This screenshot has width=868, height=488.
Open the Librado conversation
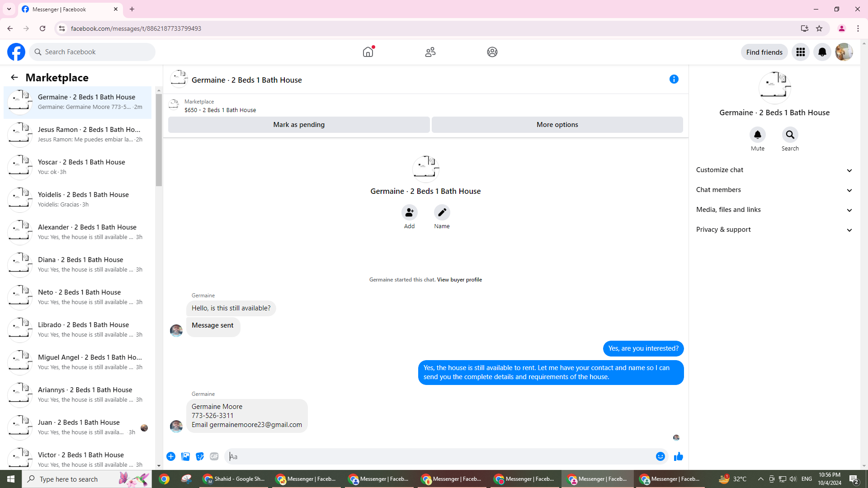click(78, 329)
